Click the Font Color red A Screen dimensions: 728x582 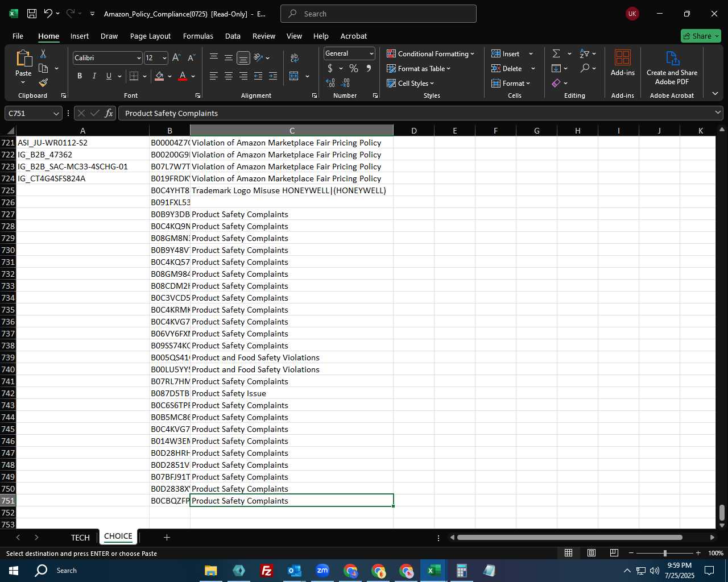pos(183,76)
